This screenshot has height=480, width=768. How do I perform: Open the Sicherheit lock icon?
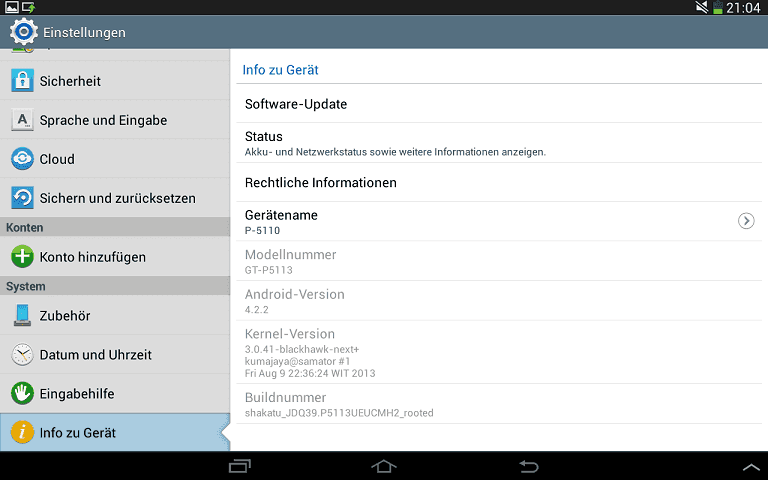23,81
